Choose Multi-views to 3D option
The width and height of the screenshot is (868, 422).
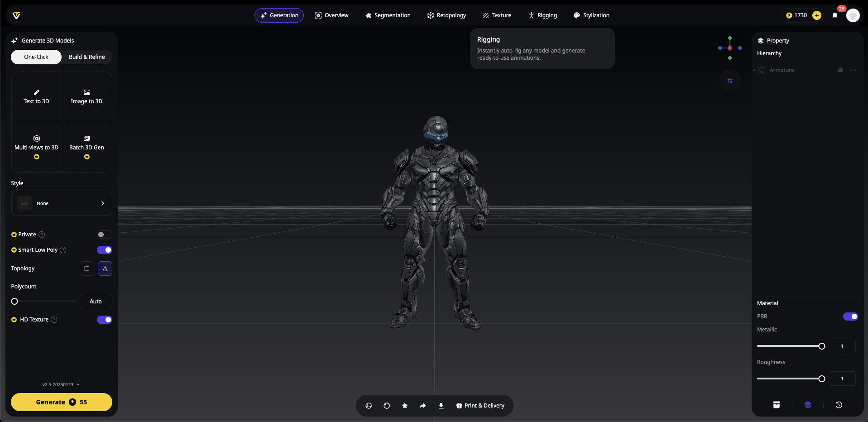point(36,147)
